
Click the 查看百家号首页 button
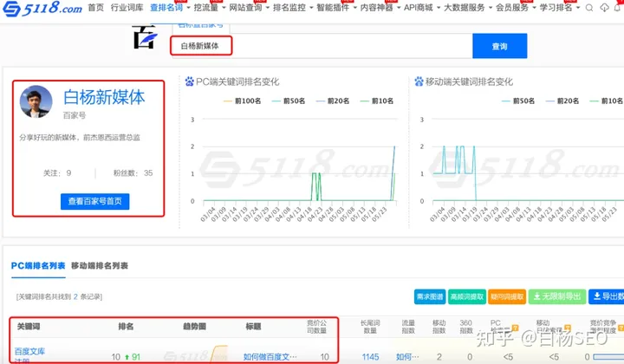[x=94, y=201]
